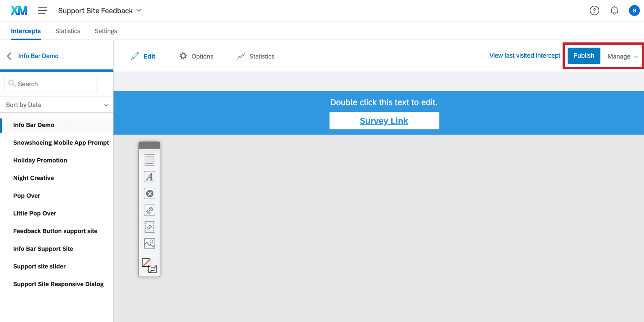Select the rectangle box tool

point(150,160)
